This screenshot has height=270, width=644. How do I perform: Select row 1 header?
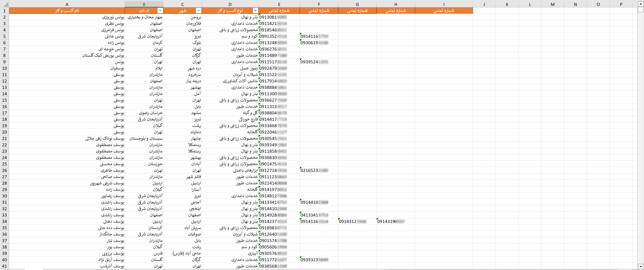point(5,11)
